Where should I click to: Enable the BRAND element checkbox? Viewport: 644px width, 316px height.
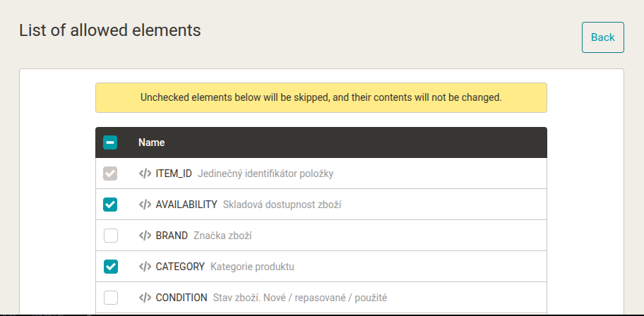[x=110, y=236]
